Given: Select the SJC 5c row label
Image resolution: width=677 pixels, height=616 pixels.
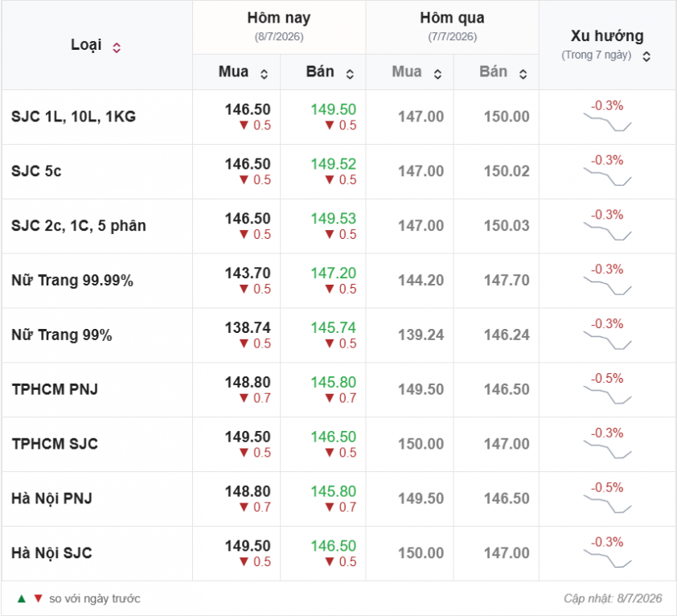Looking at the screenshot, I should click(36, 171).
